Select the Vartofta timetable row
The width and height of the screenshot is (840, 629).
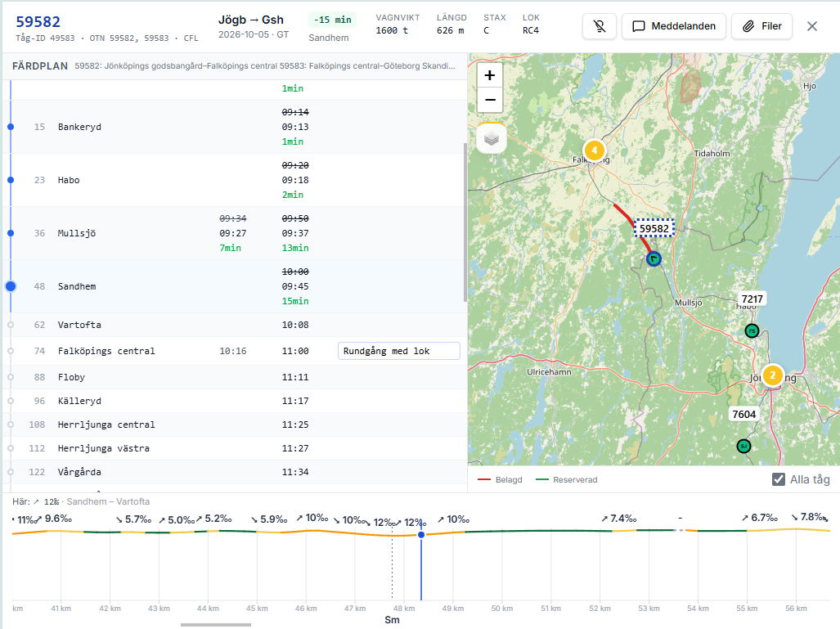click(235, 325)
